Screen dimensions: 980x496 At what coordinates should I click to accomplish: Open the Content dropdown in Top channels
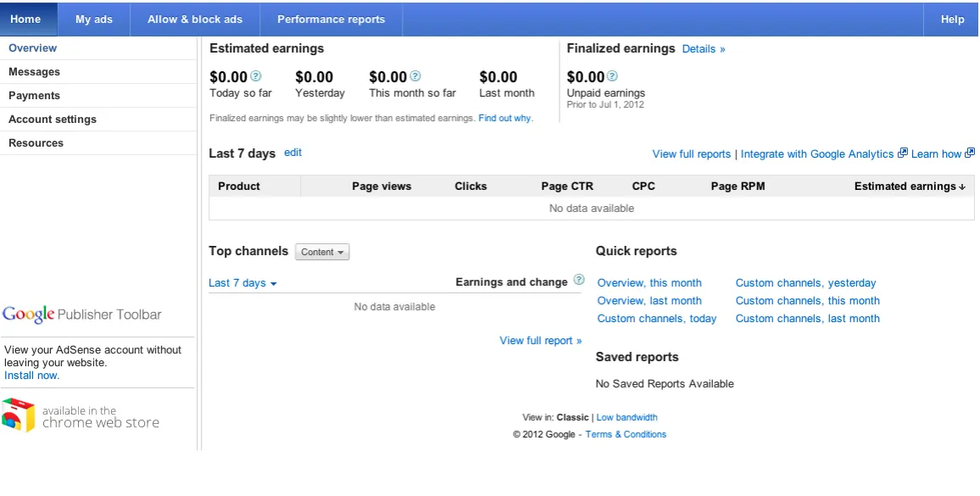(322, 252)
